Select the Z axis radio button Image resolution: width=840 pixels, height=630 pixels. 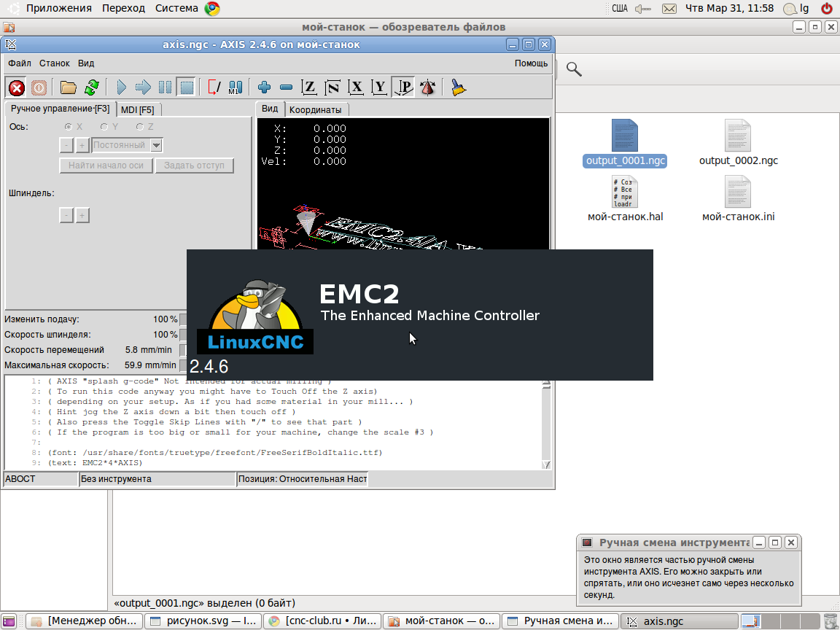pos(140,127)
